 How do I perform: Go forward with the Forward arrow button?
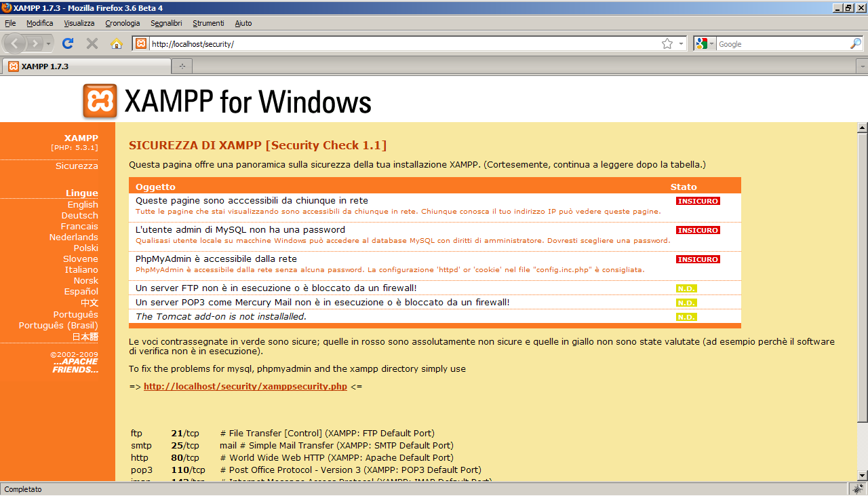35,43
